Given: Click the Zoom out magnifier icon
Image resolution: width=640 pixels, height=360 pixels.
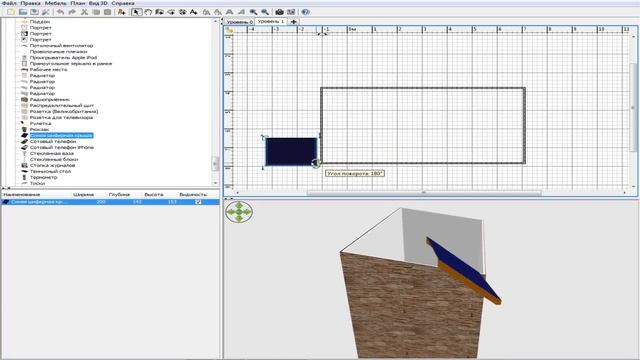Looking at the screenshot, I should click(x=265, y=12).
